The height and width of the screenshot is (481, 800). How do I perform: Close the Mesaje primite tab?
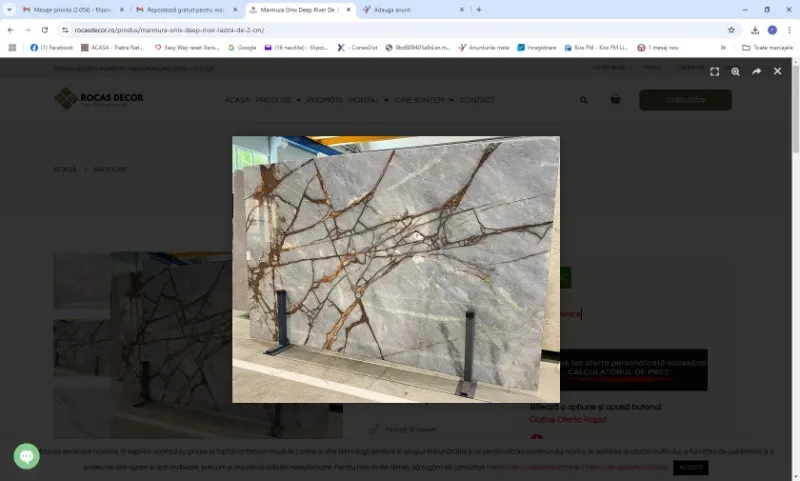coord(121,10)
